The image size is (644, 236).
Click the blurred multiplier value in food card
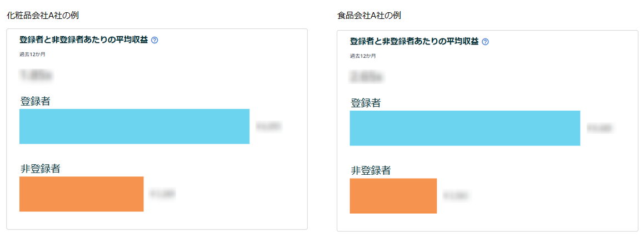[x=366, y=76]
